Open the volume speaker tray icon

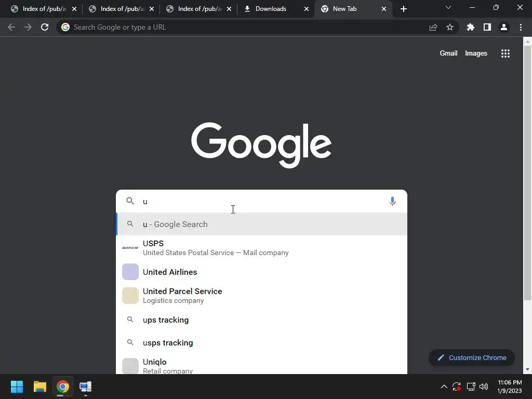click(x=484, y=387)
